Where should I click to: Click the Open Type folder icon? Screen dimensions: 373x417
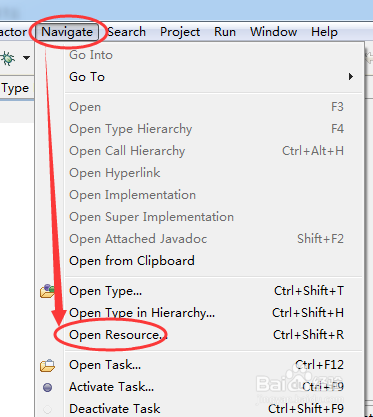(x=47, y=291)
